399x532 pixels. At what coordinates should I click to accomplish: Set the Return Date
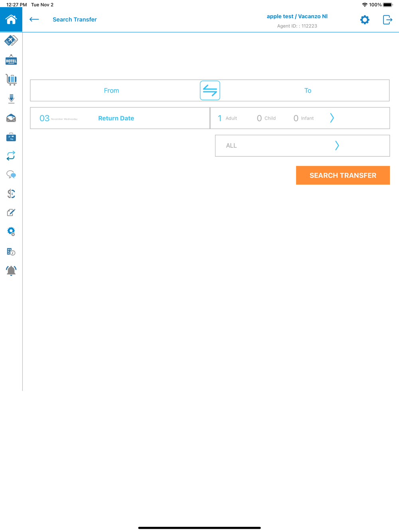click(116, 118)
